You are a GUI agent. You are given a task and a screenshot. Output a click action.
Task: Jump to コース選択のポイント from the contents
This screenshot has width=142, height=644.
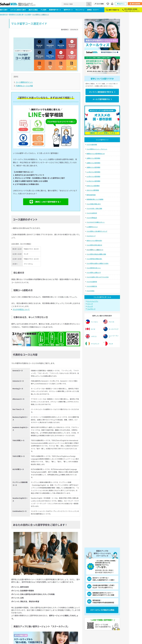pos(24,82)
